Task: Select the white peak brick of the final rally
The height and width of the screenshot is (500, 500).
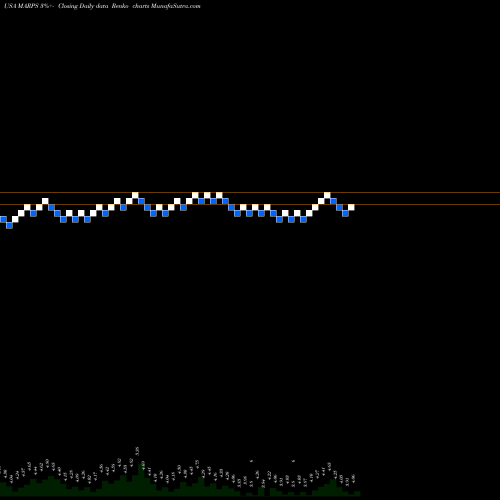Action: [327, 195]
